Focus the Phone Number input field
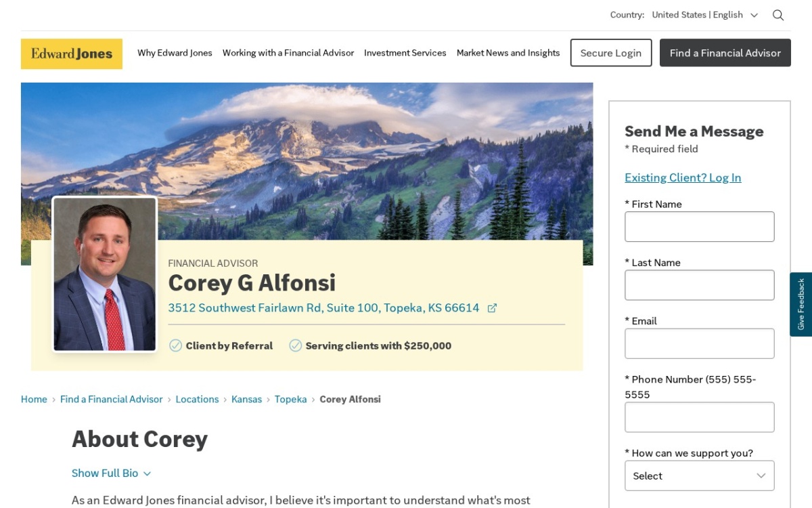812x508 pixels. pos(699,417)
